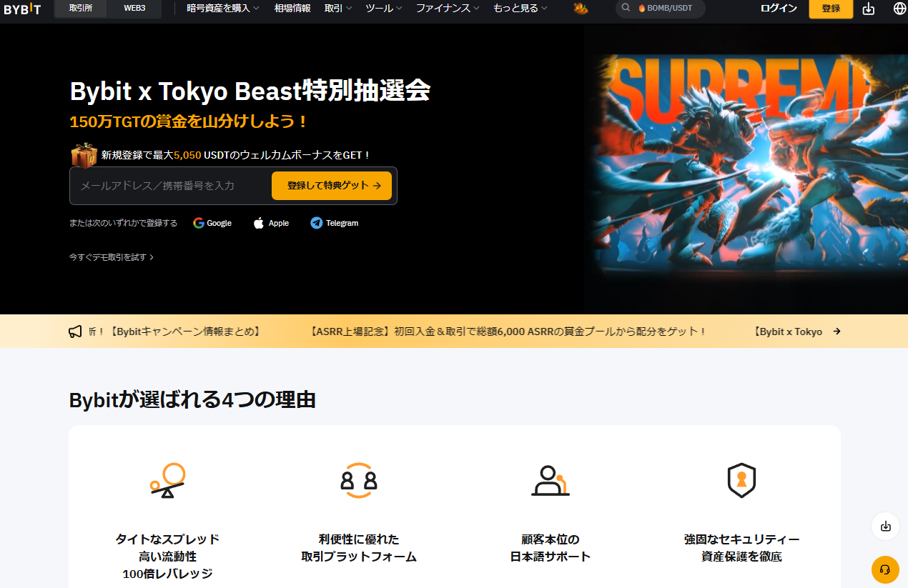Click the gift box bonus icon
Viewport: 908px width, 588px height.
84,154
